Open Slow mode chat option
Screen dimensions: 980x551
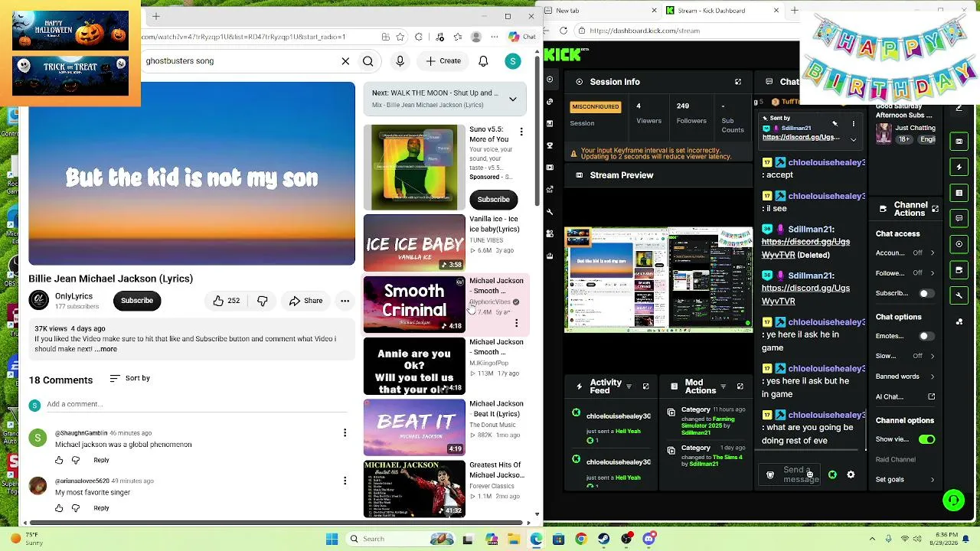tap(907, 356)
